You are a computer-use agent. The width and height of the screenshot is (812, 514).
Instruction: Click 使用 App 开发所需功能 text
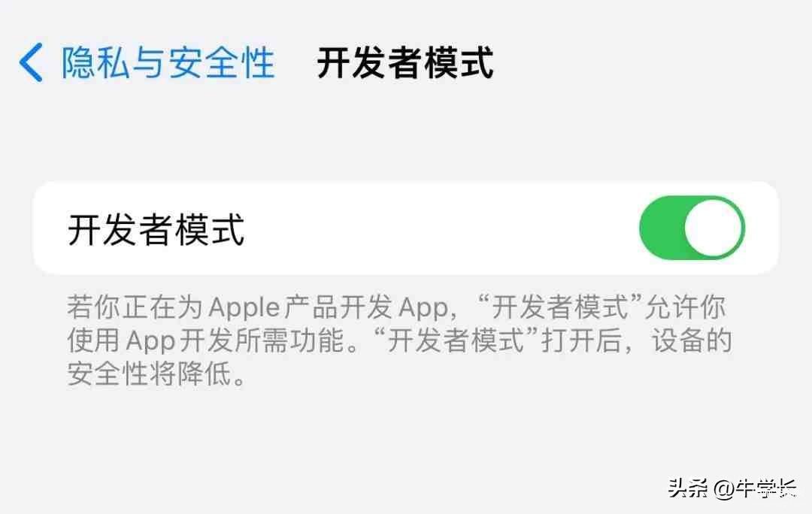205,340
